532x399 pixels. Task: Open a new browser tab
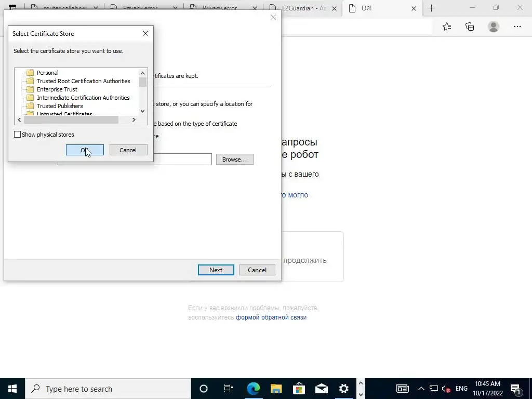click(x=431, y=8)
